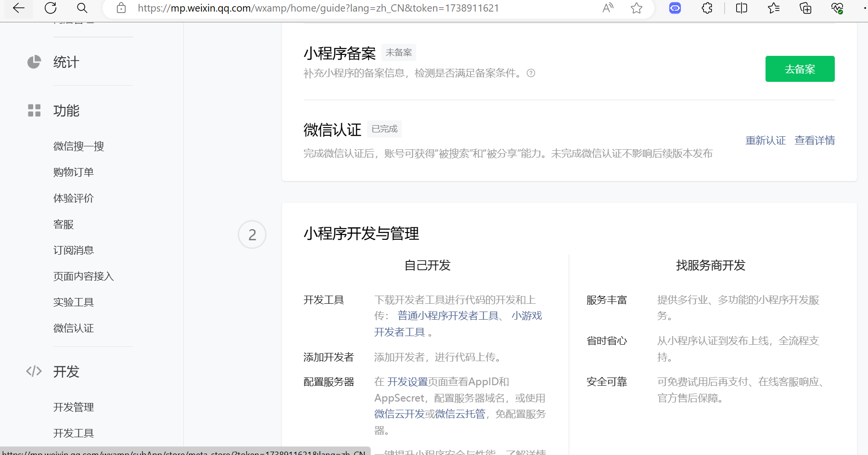Click the 功能 grid icon
The height and width of the screenshot is (455, 868).
click(x=34, y=110)
